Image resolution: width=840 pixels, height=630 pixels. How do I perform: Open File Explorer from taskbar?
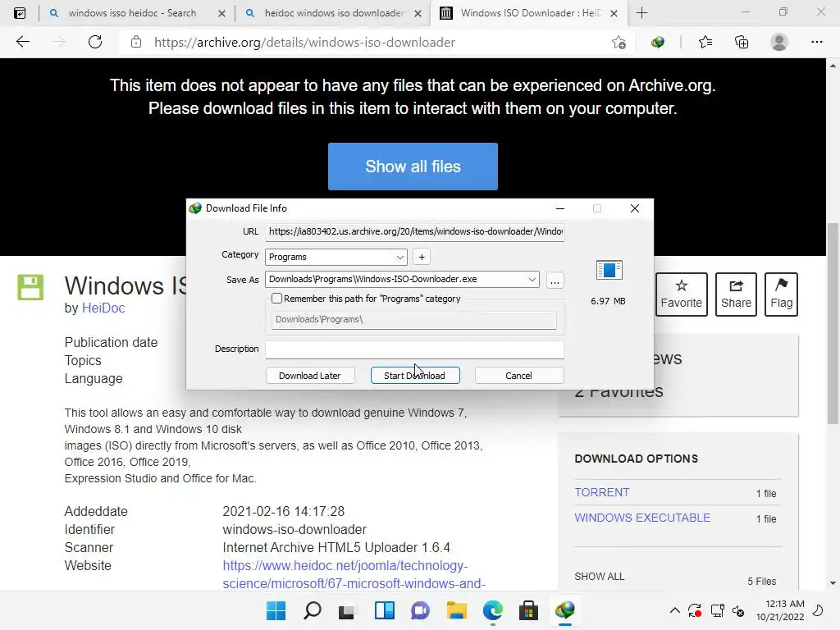(x=456, y=610)
